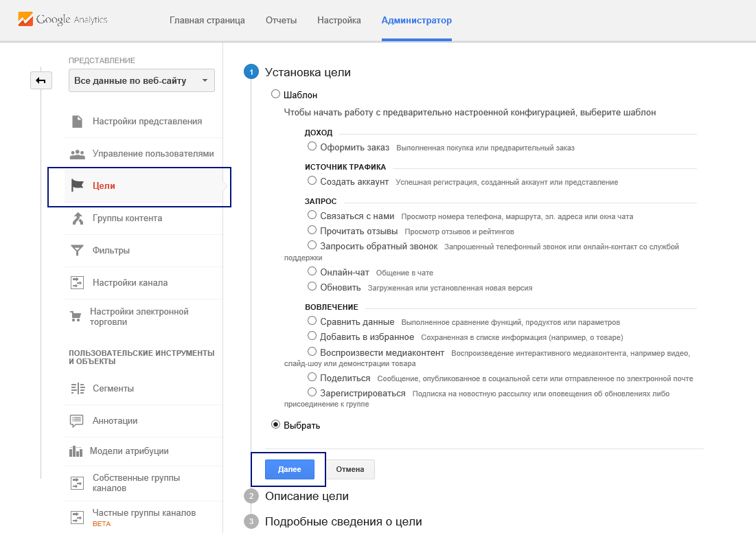756x533 pixels.
Task: Open the Главная страница tab
Action: click(x=207, y=20)
